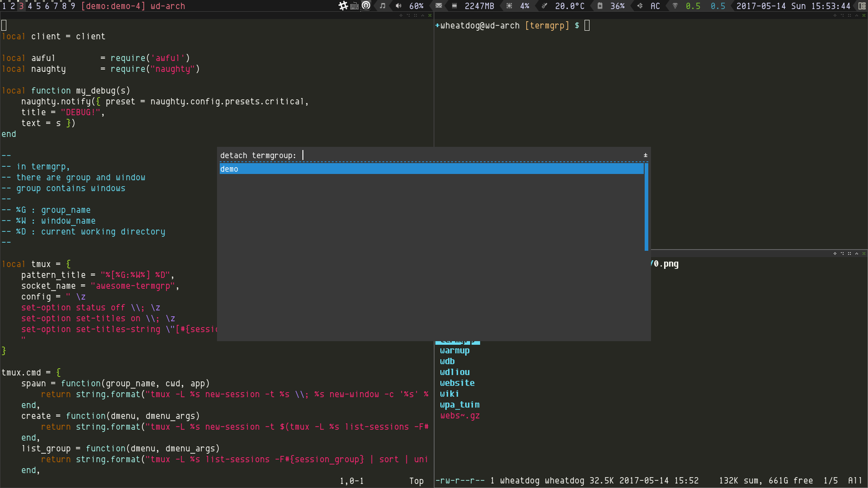The width and height of the screenshot is (868, 488).
Task: Open the 'website' directory in file list
Action: pyautogui.click(x=457, y=383)
